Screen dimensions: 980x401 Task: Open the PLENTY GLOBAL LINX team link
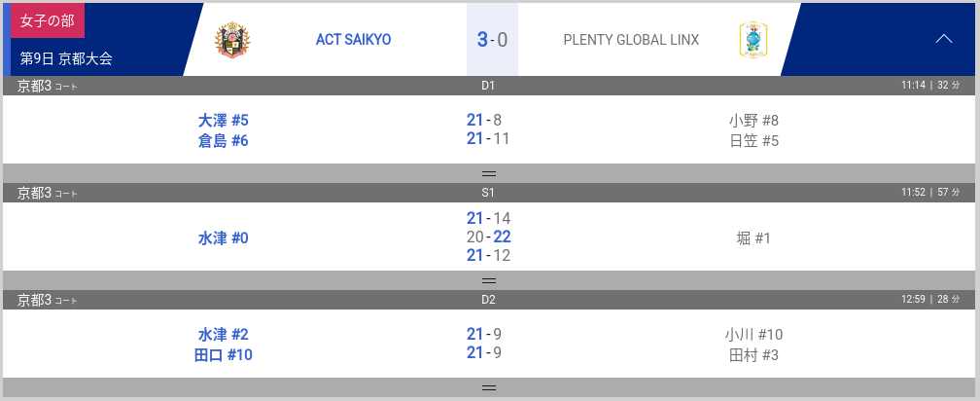click(631, 40)
